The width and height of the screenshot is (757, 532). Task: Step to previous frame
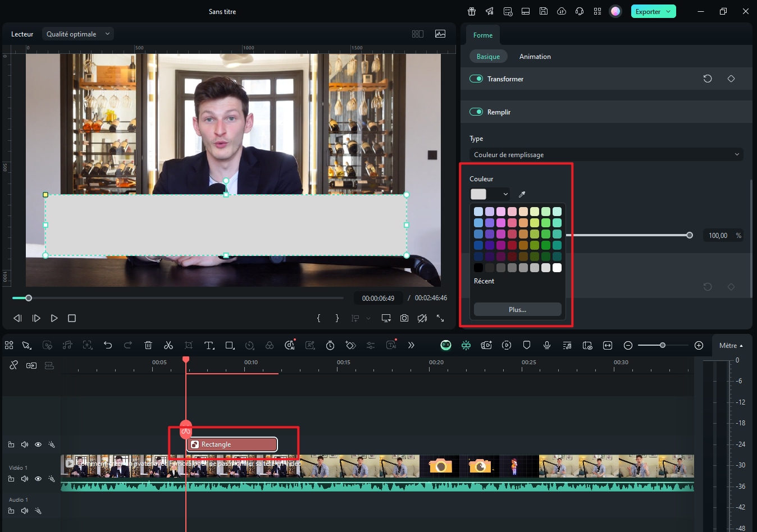tap(17, 318)
